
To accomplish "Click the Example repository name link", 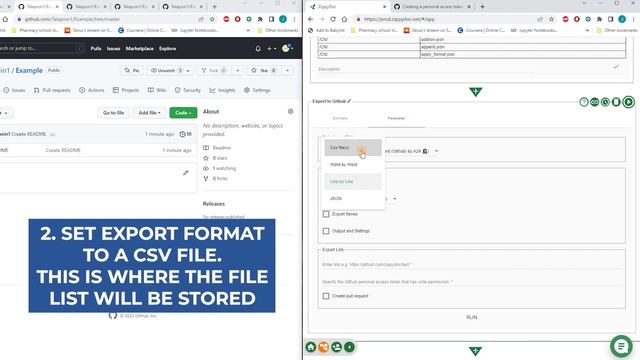I will [x=29, y=71].
